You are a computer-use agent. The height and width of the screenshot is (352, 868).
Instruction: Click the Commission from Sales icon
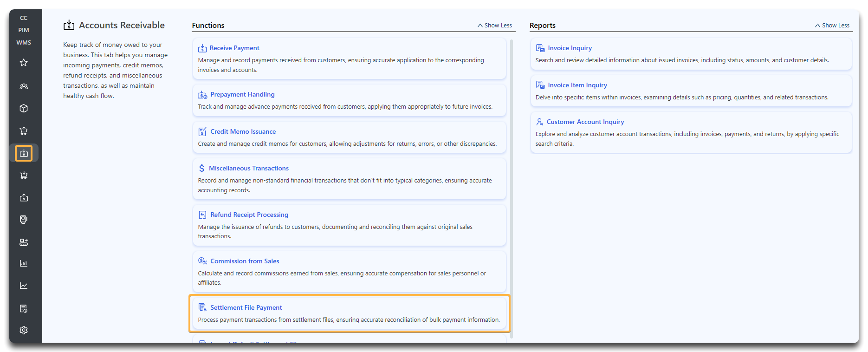[x=202, y=261]
